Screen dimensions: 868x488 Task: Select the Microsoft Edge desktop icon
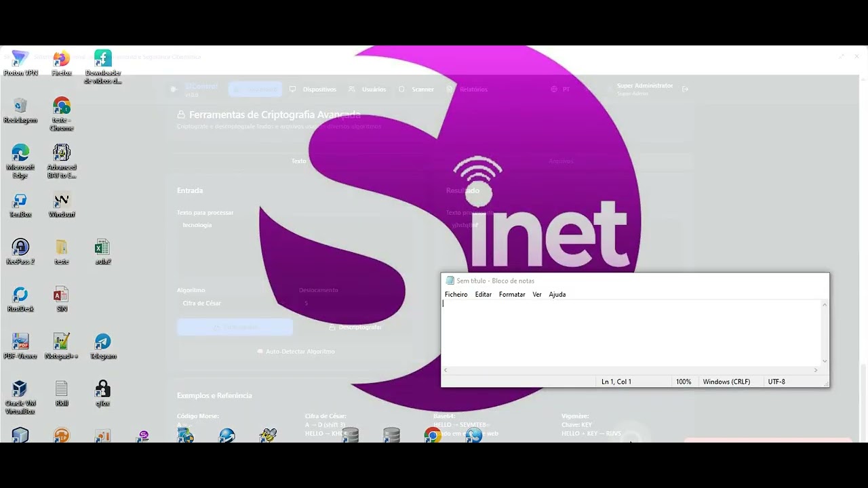click(20, 162)
